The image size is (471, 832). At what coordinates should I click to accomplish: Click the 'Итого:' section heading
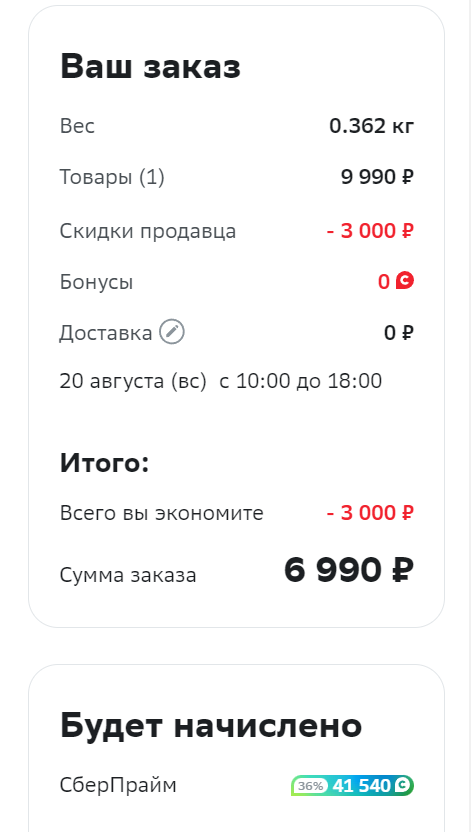point(104,462)
